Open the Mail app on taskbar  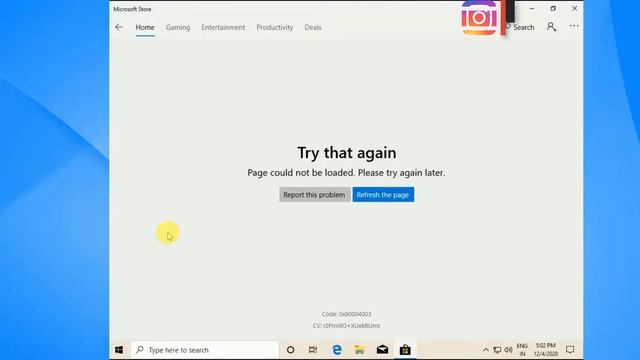pyautogui.click(x=382, y=350)
